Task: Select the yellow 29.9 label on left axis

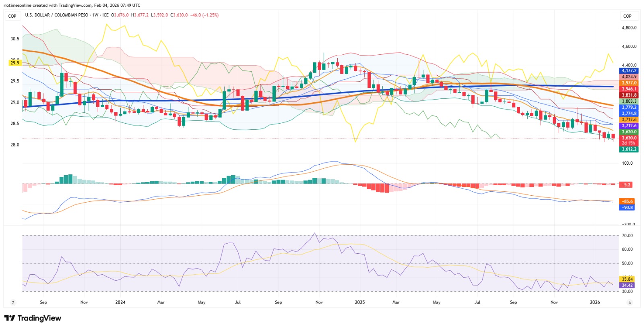Action: coord(14,63)
